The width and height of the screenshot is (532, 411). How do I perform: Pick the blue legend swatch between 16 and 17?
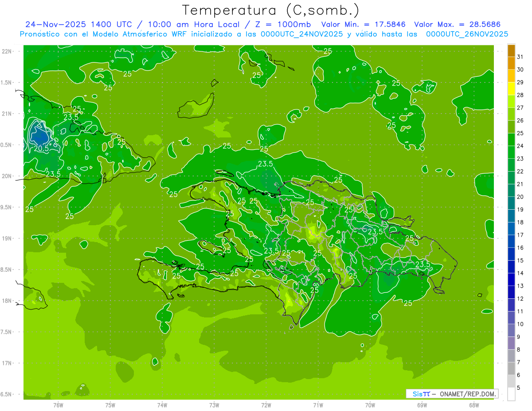[x=511, y=242]
